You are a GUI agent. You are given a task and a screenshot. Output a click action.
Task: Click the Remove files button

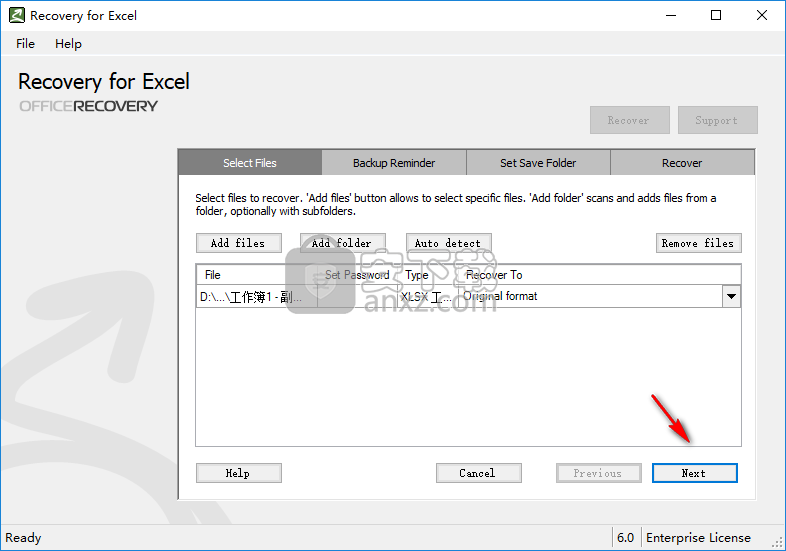698,243
